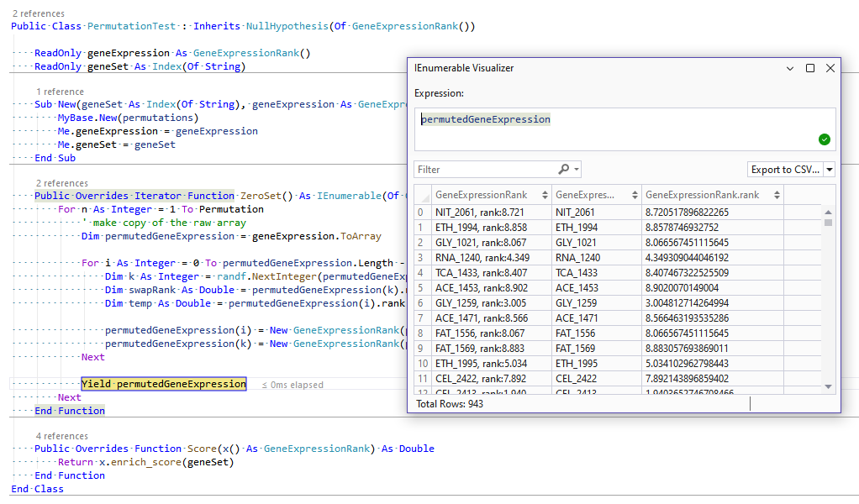Sort the GeneExpressionRank.rank column via sort arrows
Image resolution: width=859 pixels, height=504 pixels.
[x=775, y=195]
